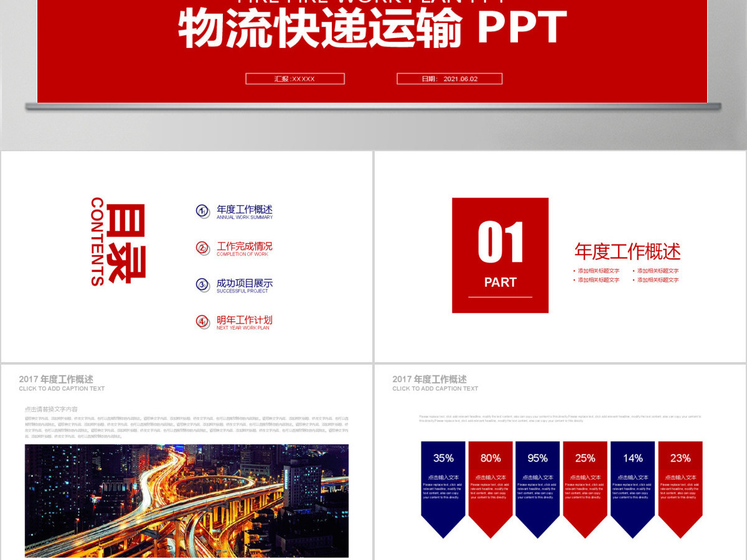The image size is (747, 560).
Task: Select the 日期: 2021.06.02 box
Action: tap(449, 78)
